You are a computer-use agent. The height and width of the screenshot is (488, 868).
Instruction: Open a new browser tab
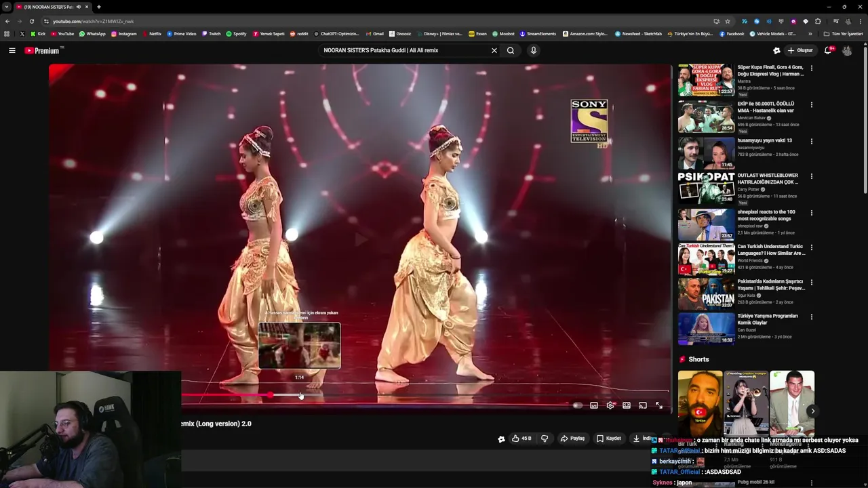tap(98, 7)
